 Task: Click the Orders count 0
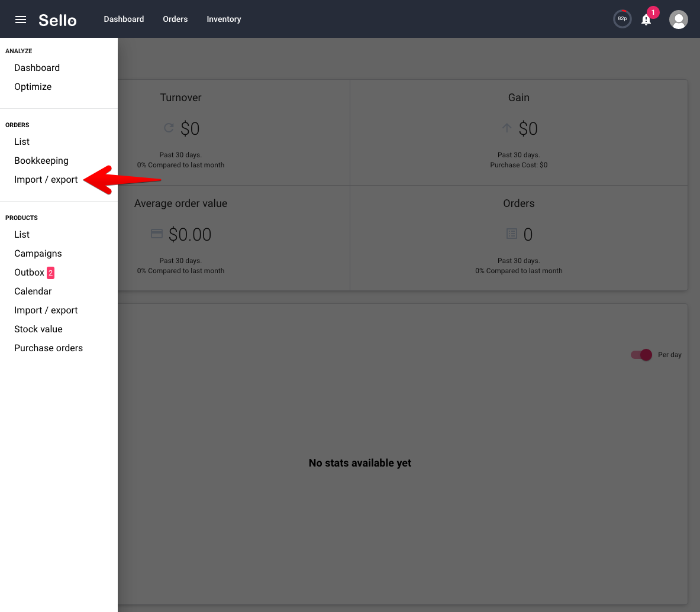(x=528, y=235)
